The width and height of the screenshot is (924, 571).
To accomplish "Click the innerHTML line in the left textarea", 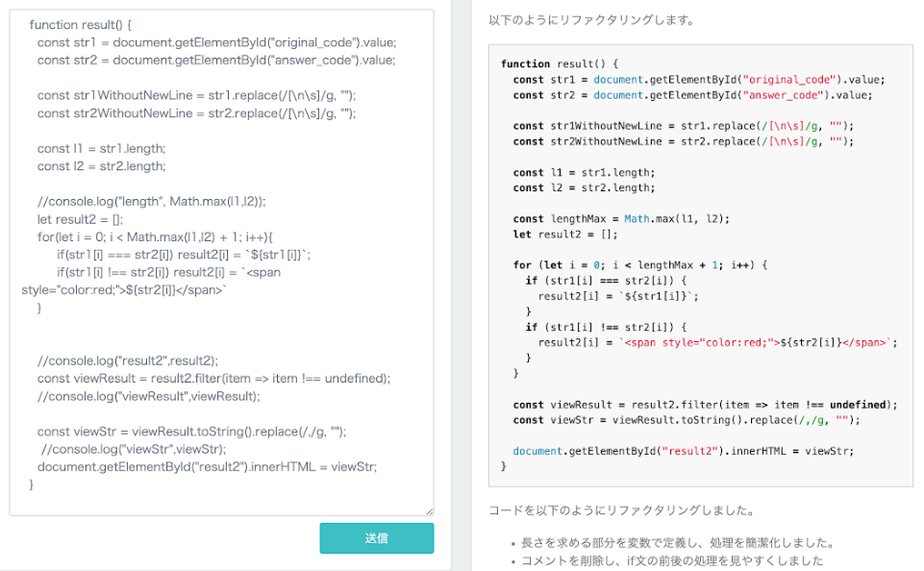I will pos(208,467).
